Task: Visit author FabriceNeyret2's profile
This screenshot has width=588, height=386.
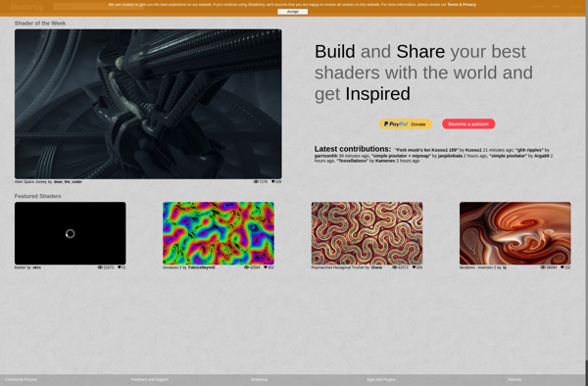Action: click(202, 267)
